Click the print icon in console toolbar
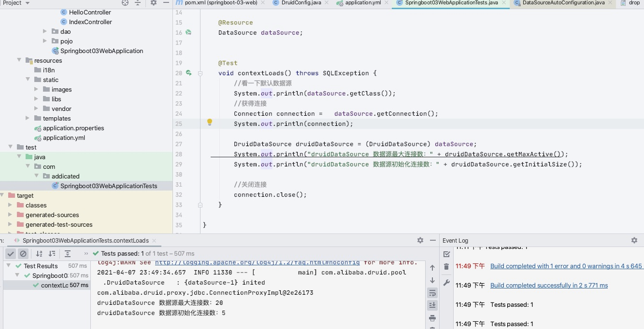The height and width of the screenshot is (329, 644). 432,318
